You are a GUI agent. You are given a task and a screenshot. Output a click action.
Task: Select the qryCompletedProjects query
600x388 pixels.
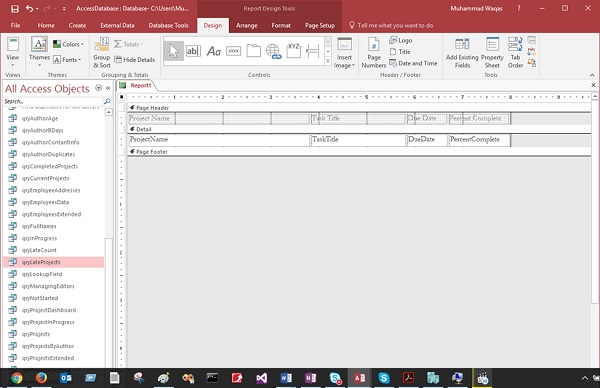(54, 166)
